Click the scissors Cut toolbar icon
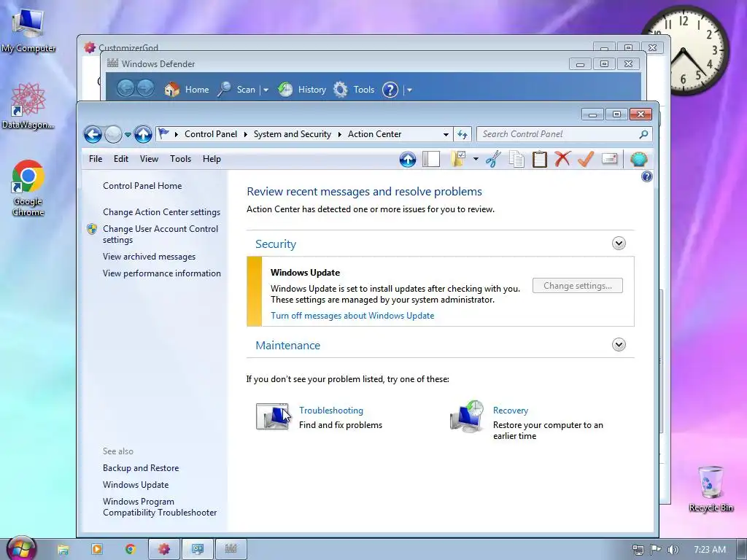 pyautogui.click(x=494, y=159)
